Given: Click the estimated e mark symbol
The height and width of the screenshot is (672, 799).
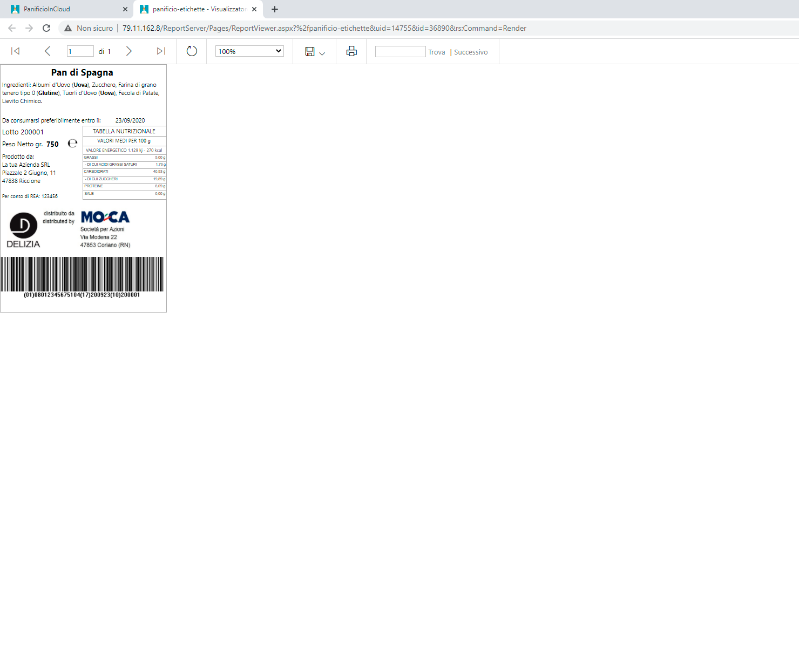Looking at the screenshot, I should [72, 144].
